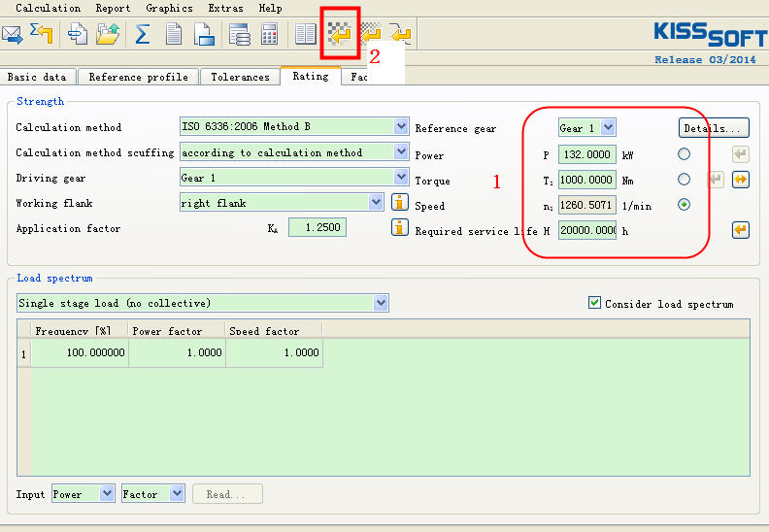Select the Speed radio button
Screen dimensions: 769x532
coord(684,204)
